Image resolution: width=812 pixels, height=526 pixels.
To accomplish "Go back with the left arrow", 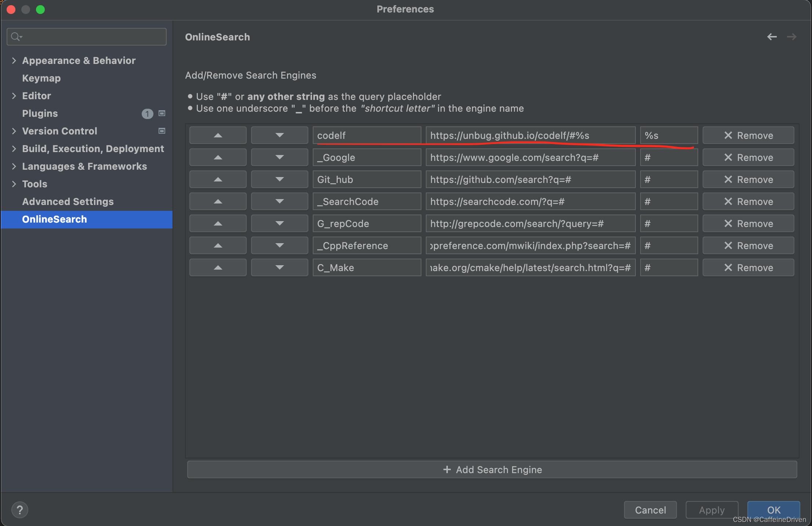I will point(772,37).
